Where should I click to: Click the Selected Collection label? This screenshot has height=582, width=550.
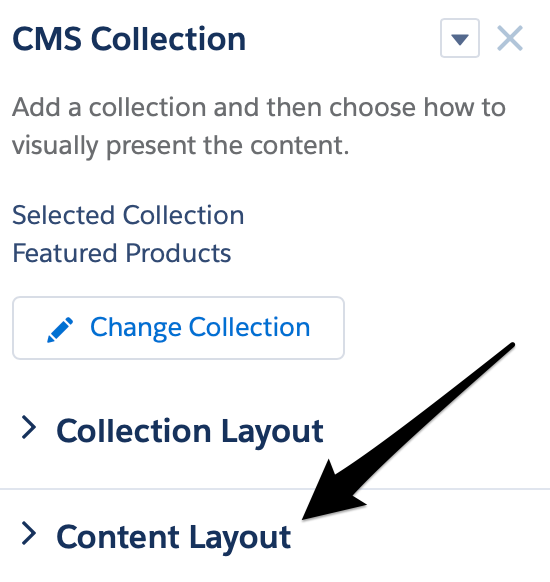pos(128,215)
